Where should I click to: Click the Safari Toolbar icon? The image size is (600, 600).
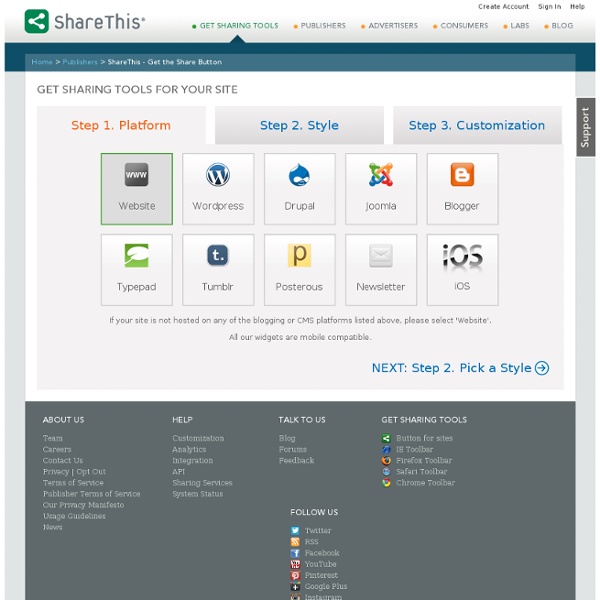pos(386,471)
